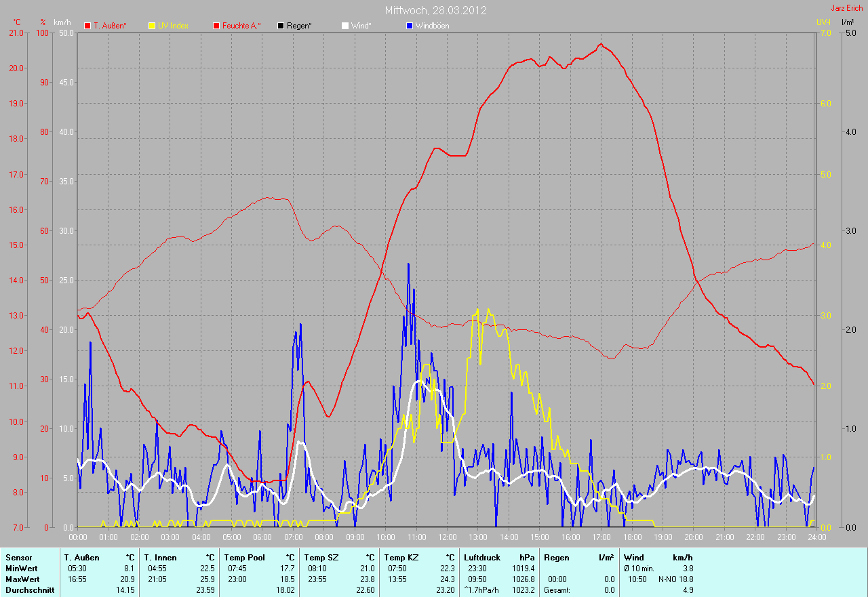Click the T. Innen maximum value 25.9
Screen dimensions: 868x597
[x=206, y=579]
